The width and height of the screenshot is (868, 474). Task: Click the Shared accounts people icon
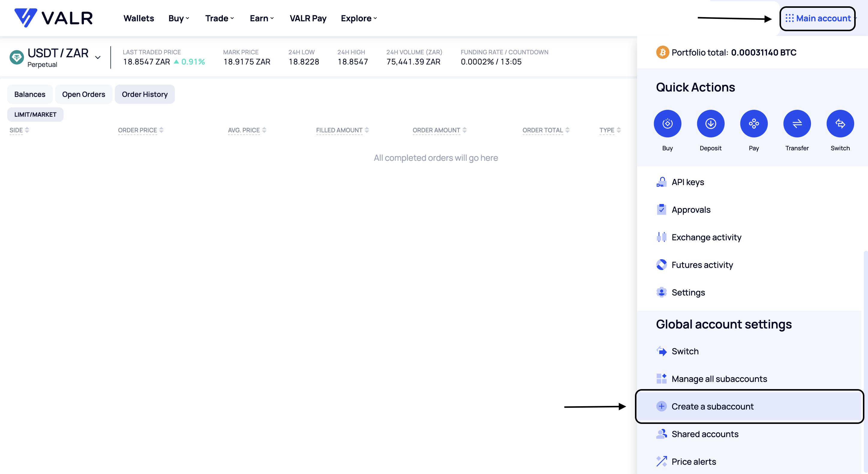[661, 434]
